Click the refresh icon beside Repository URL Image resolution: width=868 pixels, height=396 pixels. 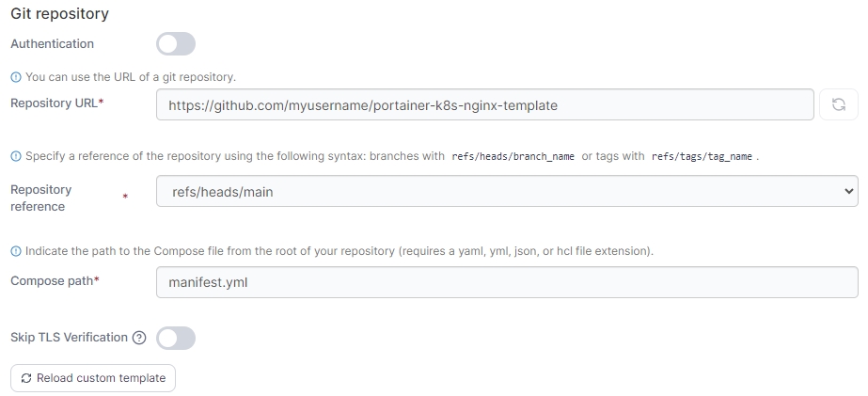pyautogui.click(x=839, y=105)
